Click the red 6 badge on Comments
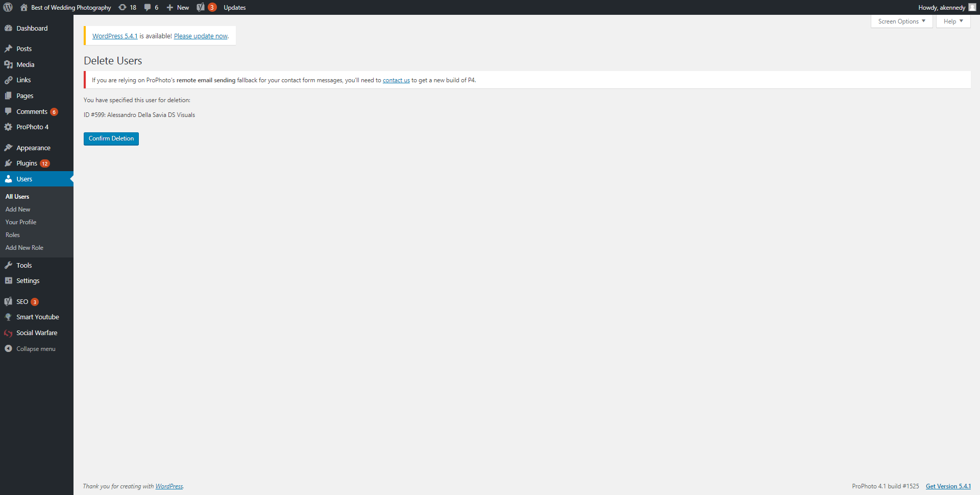This screenshot has height=495, width=980. (54, 112)
